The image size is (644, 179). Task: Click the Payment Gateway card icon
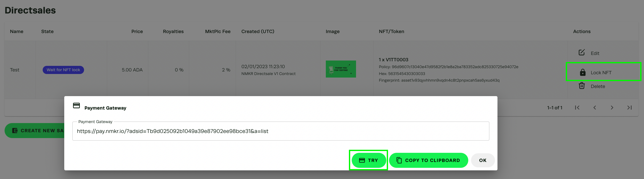76,106
